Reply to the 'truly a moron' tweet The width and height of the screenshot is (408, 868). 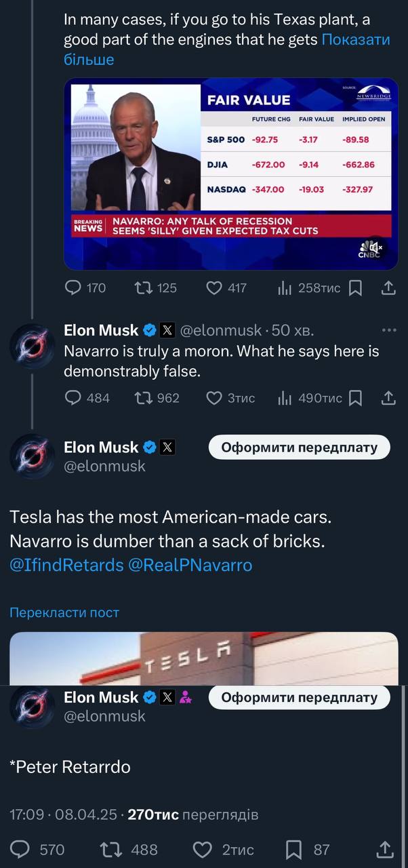tap(73, 398)
